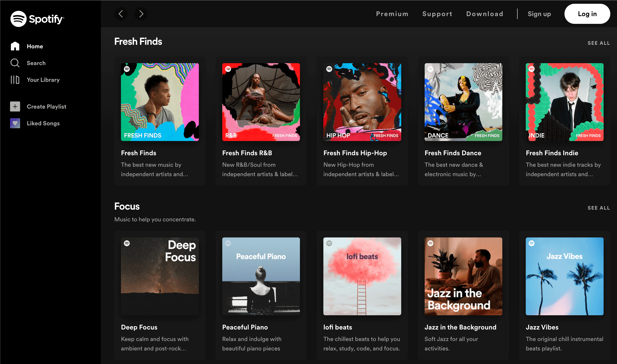Click 'The best new indie tracks' description
617x364 pixels.
pyautogui.click(x=563, y=169)
